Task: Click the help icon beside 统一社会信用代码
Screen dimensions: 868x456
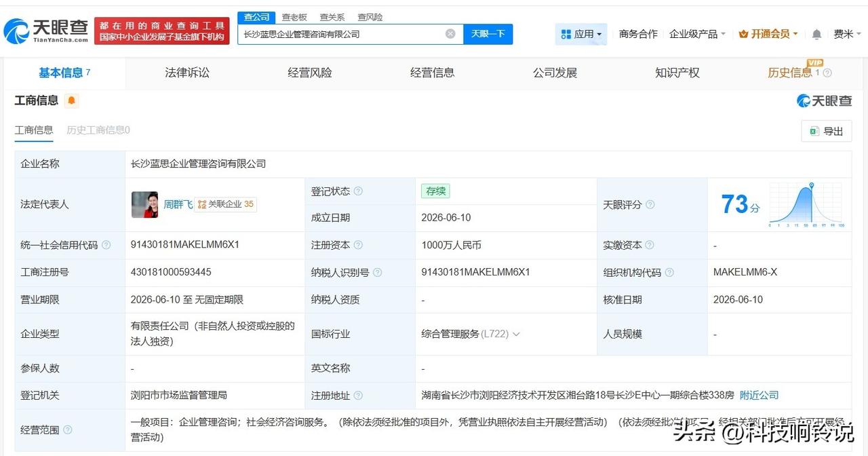Action: tap(106, 245)
